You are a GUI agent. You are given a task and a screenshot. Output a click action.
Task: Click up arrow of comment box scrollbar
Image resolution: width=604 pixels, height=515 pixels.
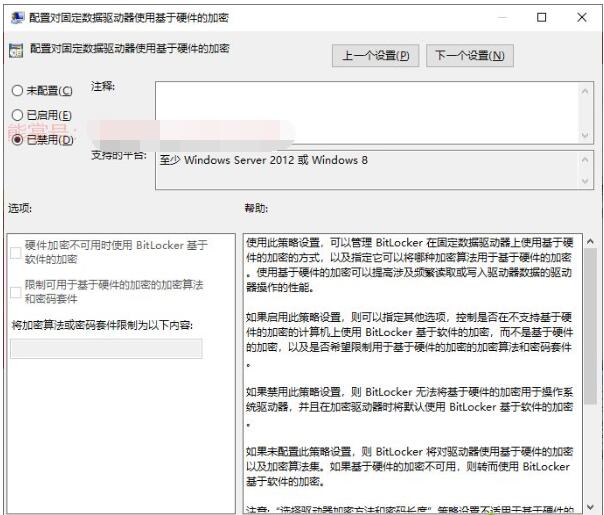click(585, 91)
